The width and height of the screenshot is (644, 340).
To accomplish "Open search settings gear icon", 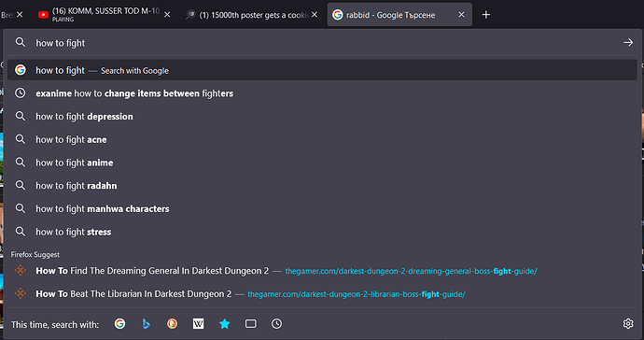I will tap(628, 324).
